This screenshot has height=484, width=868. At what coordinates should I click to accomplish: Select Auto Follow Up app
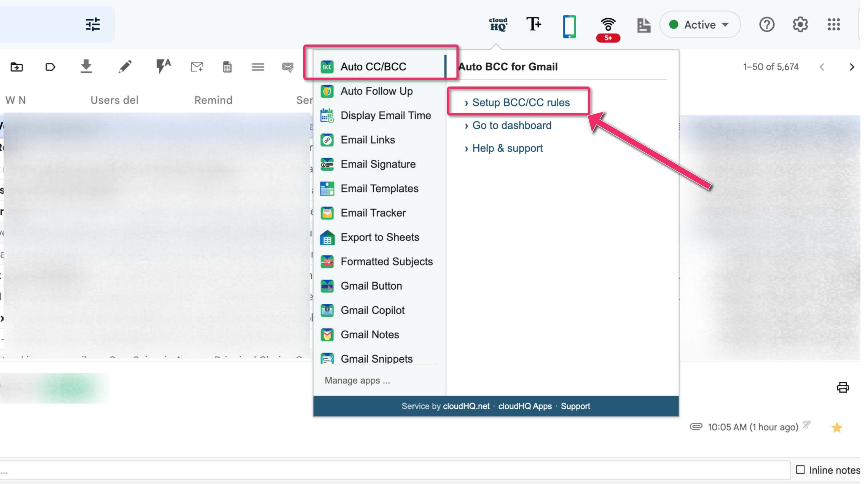(x=379, y=91)
